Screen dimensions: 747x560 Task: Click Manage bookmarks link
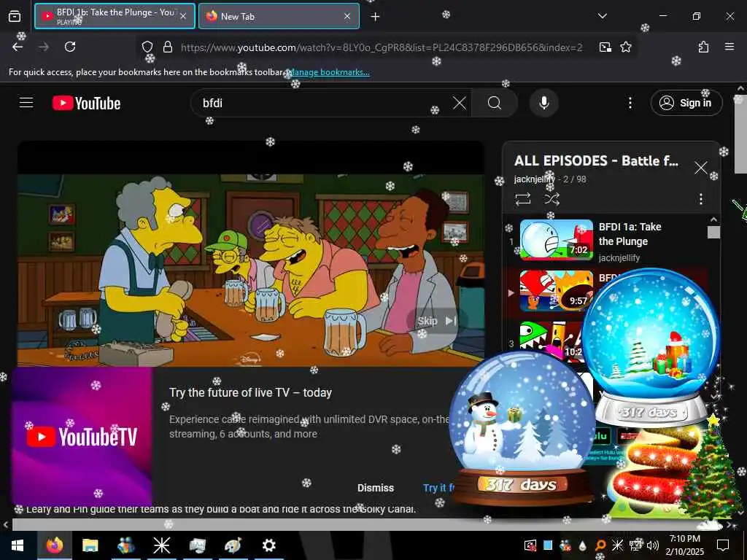(330, 72)
